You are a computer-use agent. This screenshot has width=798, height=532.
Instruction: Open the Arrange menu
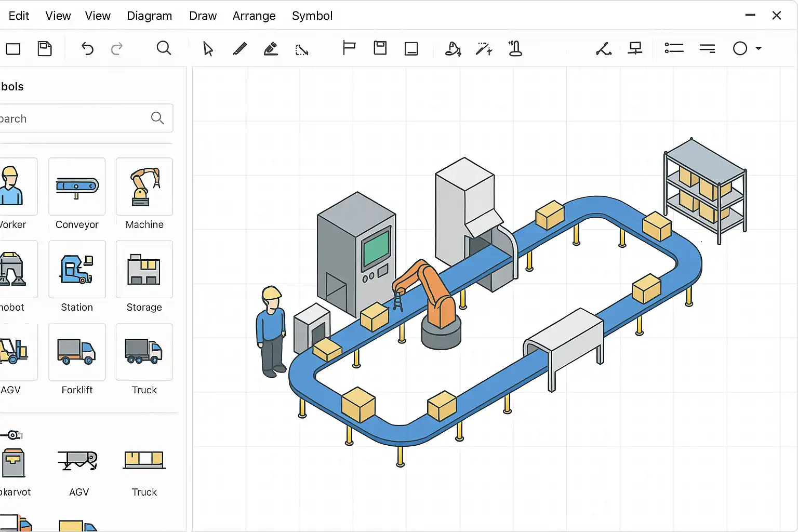254,16
